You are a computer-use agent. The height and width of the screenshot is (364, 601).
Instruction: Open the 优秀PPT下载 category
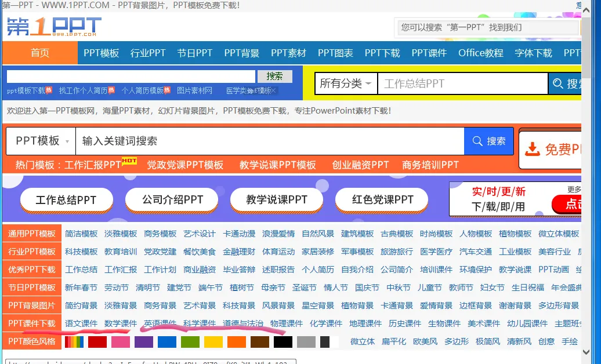32,270
